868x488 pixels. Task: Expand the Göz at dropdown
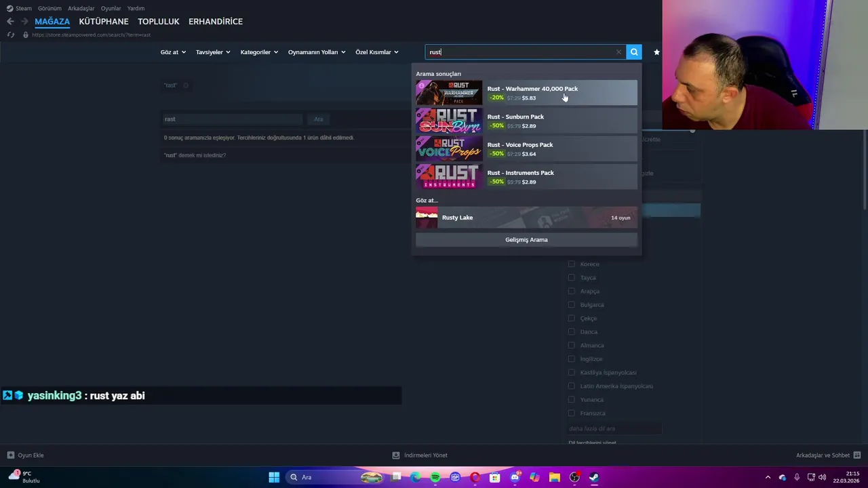173,52
